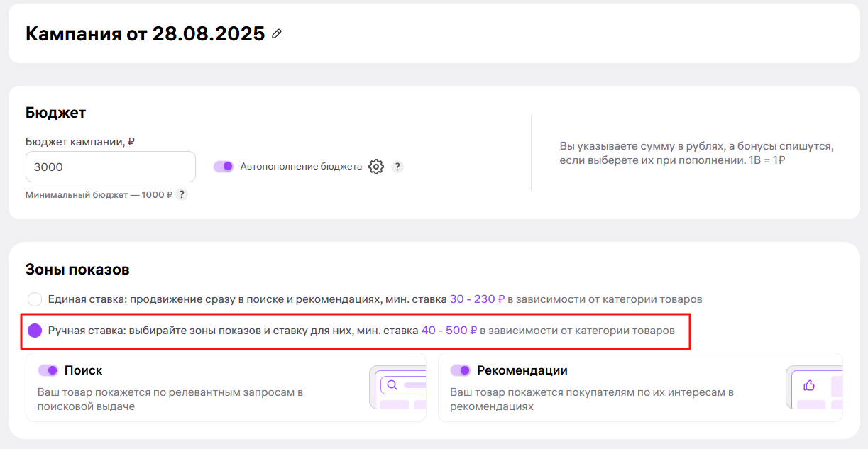
Task: Click the 40 - 500 ₽ rate link
Action: pos(449,331)
